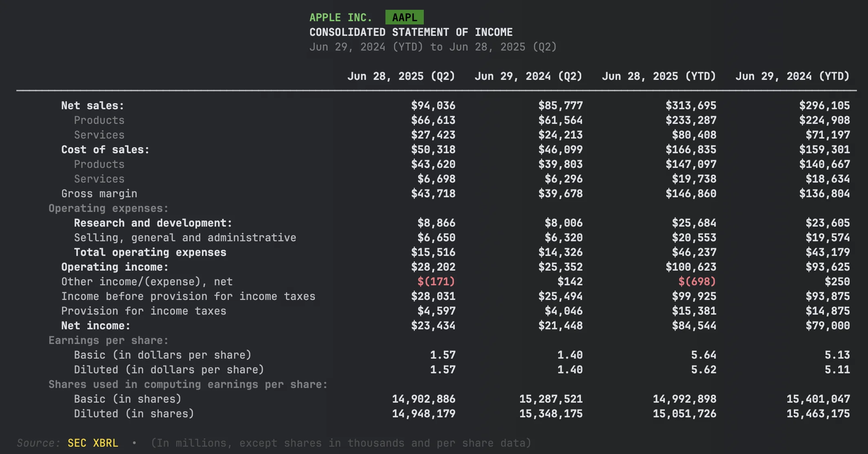Image resolution: width=868 pixels, height=454 pixels.
Task: Select the Net income row label
Action: (x=96, y=326)
